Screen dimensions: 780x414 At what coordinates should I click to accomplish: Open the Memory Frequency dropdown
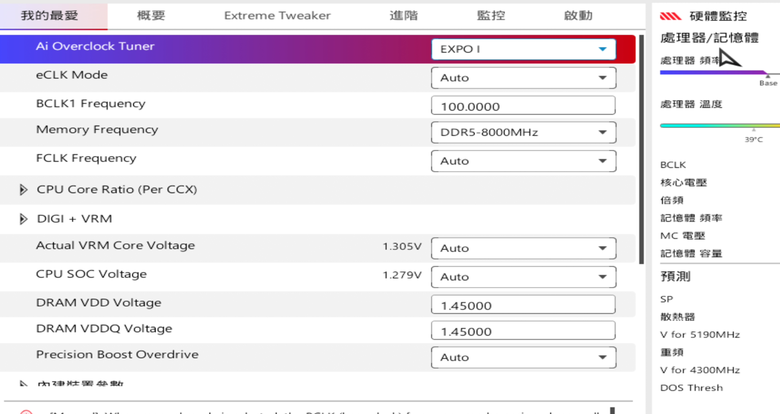tap(523, 132)
